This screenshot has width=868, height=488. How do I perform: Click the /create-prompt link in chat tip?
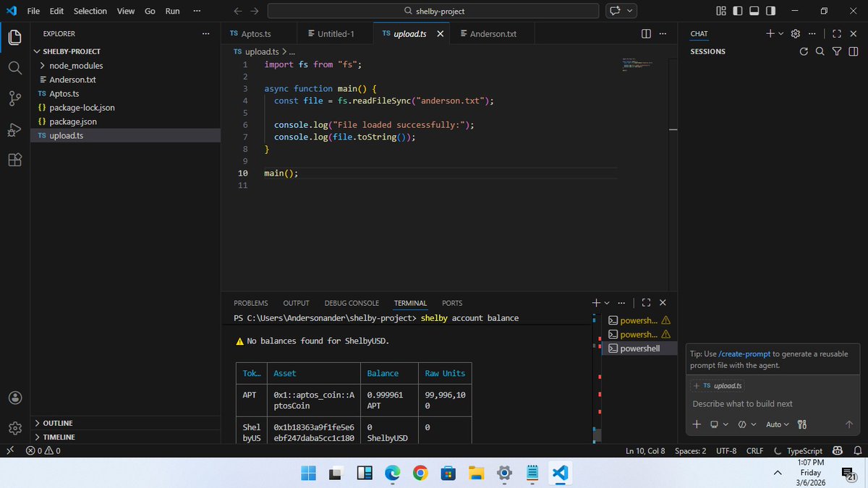point(745,354)
